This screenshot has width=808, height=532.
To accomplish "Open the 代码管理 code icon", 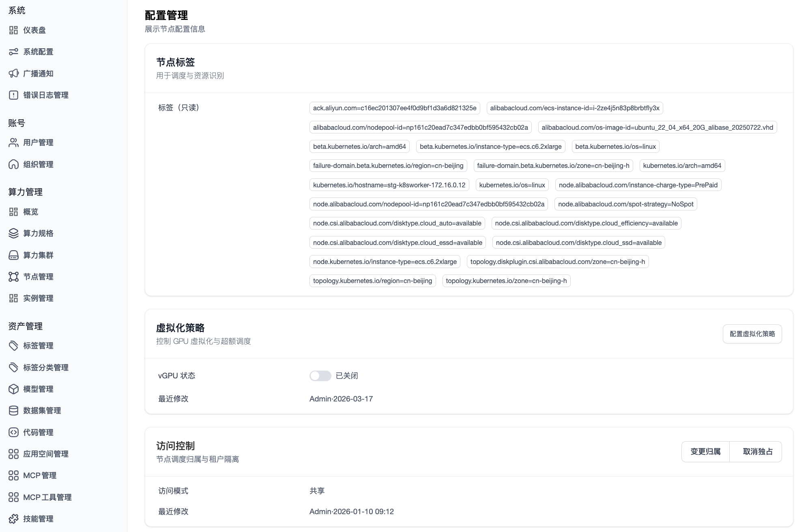I will [13, 432].
